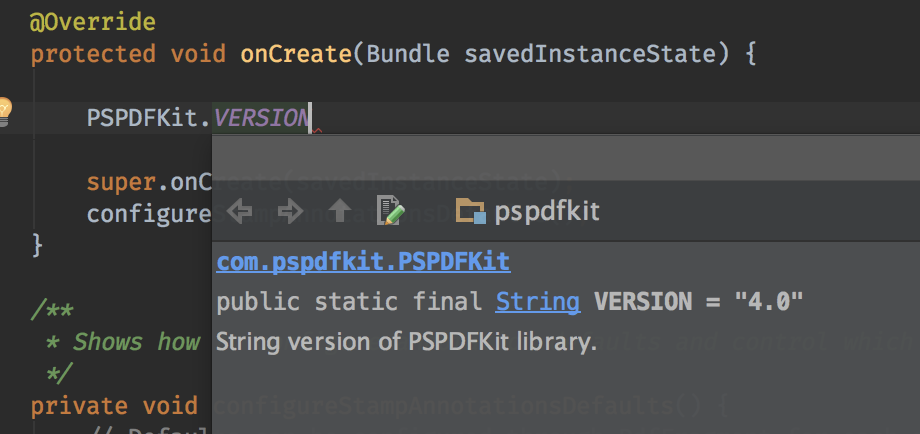Open Edit Source via the pencil icon
Screen dimensions: 920x434
coord(390,211)
